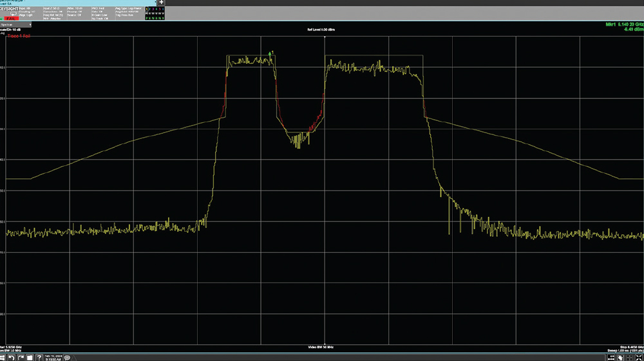The width and height of the screenshot is (644, 361).
Task: Select the current analyzer screen tab
Action: click(77, 3)
